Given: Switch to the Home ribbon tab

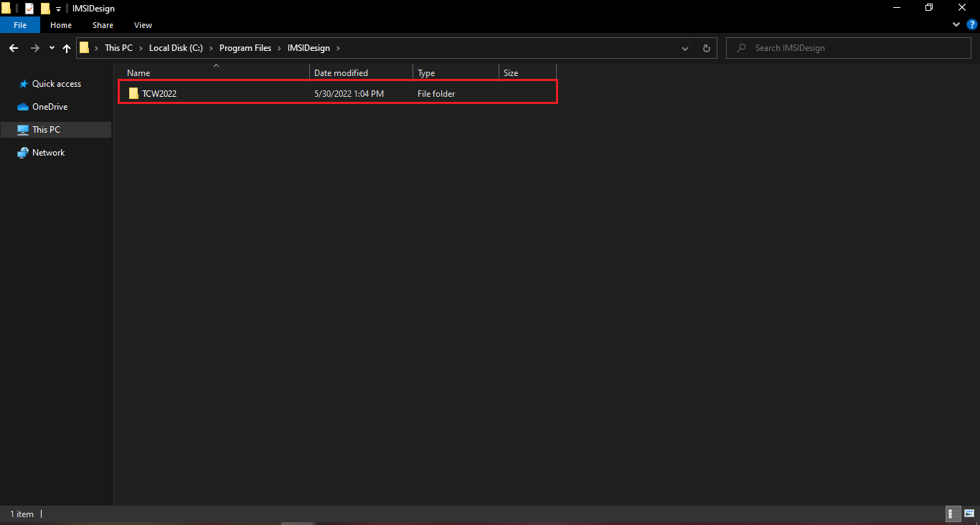Looking at the screenshot, I should tap(61, 25).
